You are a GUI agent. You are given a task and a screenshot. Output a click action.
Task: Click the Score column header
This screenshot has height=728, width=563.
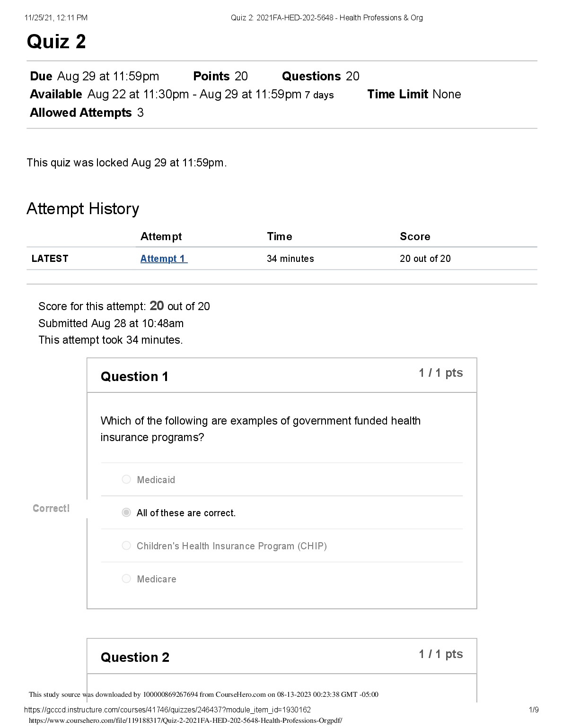pyautogui.click(x=415, y=236)
